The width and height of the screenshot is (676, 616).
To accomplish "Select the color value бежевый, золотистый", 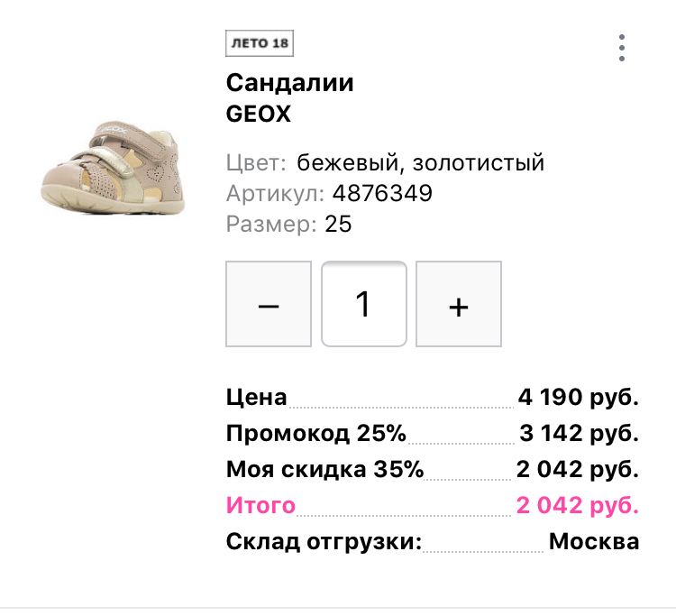I will click(421, 163).
